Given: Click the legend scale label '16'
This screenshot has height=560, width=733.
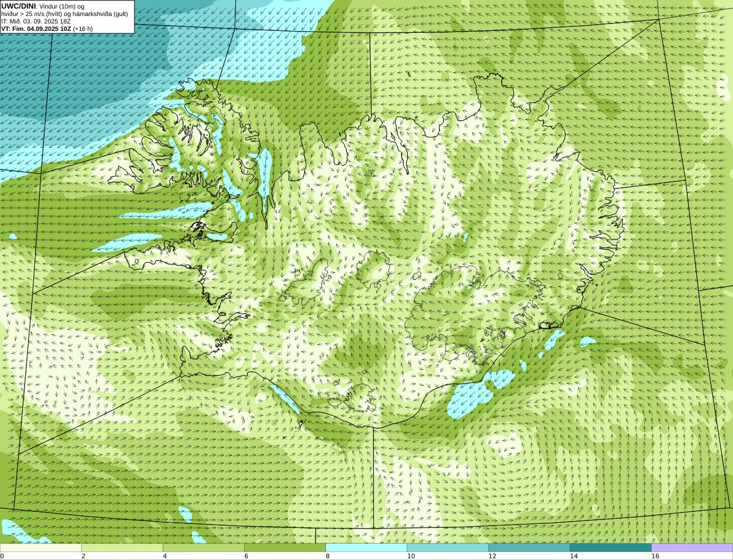Looking at the screenshot, I should point(655,556).
